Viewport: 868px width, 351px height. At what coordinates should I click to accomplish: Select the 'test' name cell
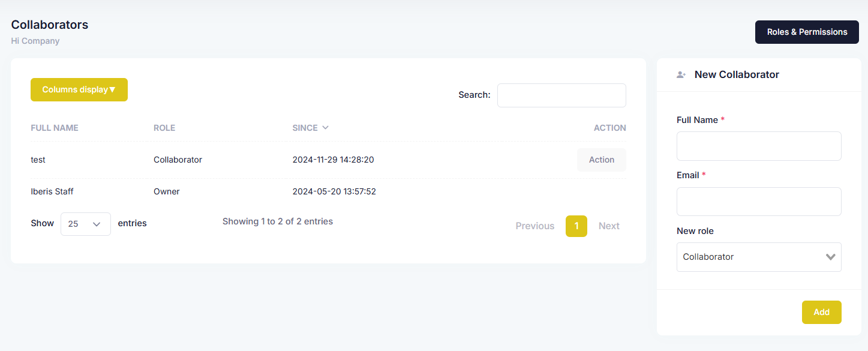[x=38, y=160]
